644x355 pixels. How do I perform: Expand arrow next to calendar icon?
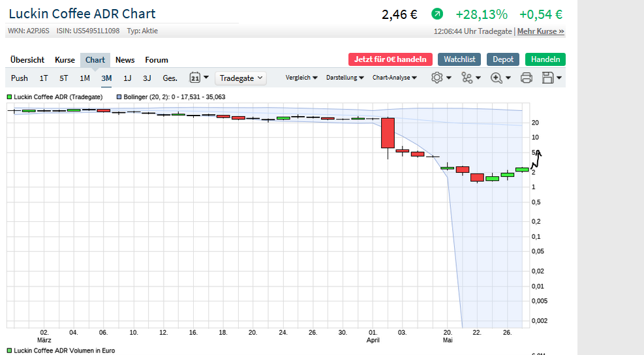pyautogui.click(x=206, y=77)
